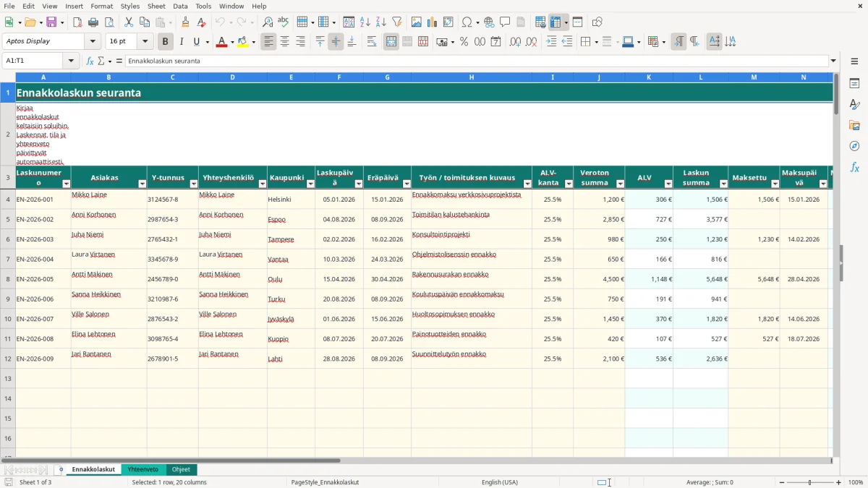Viewport: 868px width, 488px height.
Task: Click the zoom out minus button
Action: point(781,482)
